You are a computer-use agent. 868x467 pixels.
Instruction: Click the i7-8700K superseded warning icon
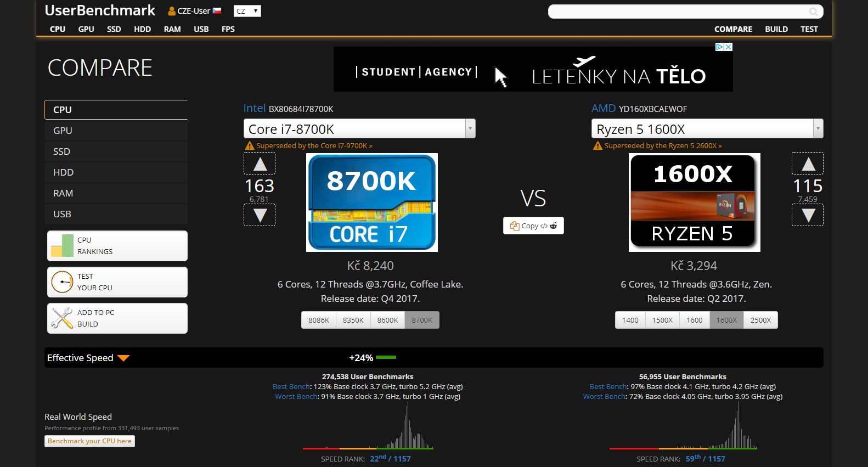tap(250, 146)
